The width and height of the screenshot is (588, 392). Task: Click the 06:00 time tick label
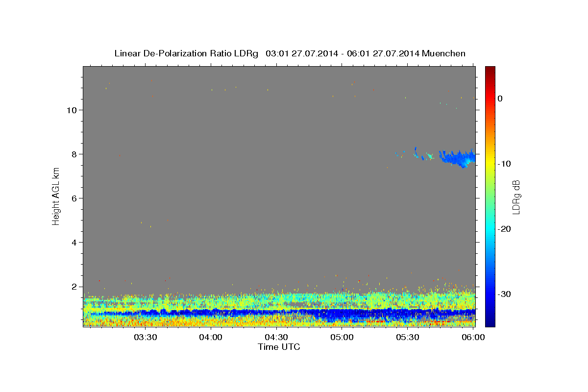[473, 337]
